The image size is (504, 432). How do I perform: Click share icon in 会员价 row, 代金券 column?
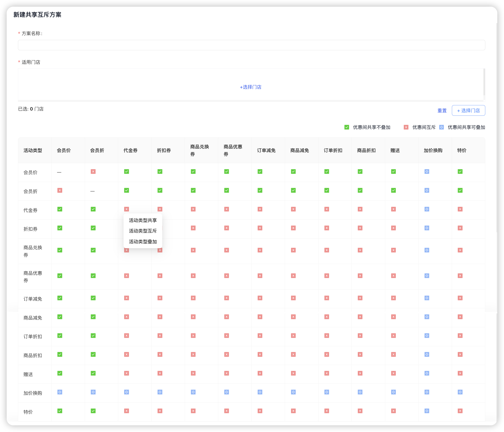click(x=126, y=172)
